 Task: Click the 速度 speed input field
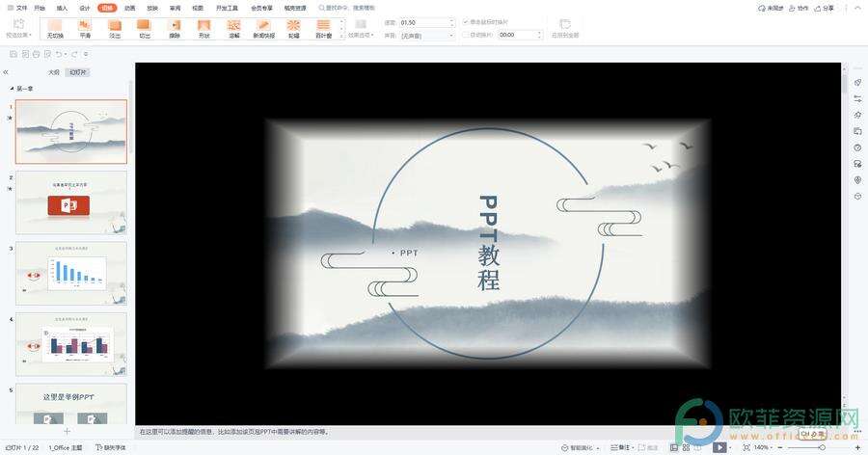pyautogui.click(x=427, y=23)
